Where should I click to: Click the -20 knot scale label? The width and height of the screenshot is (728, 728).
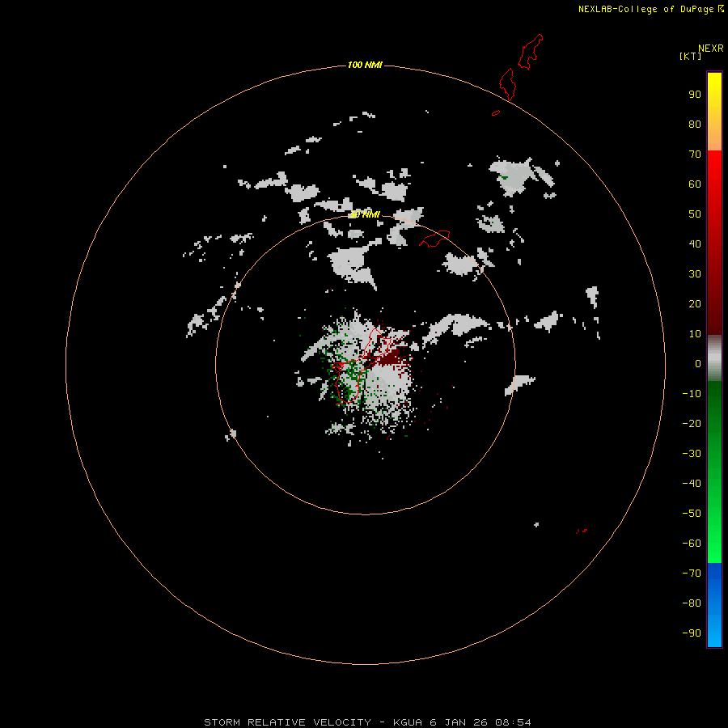pos(692,424)
